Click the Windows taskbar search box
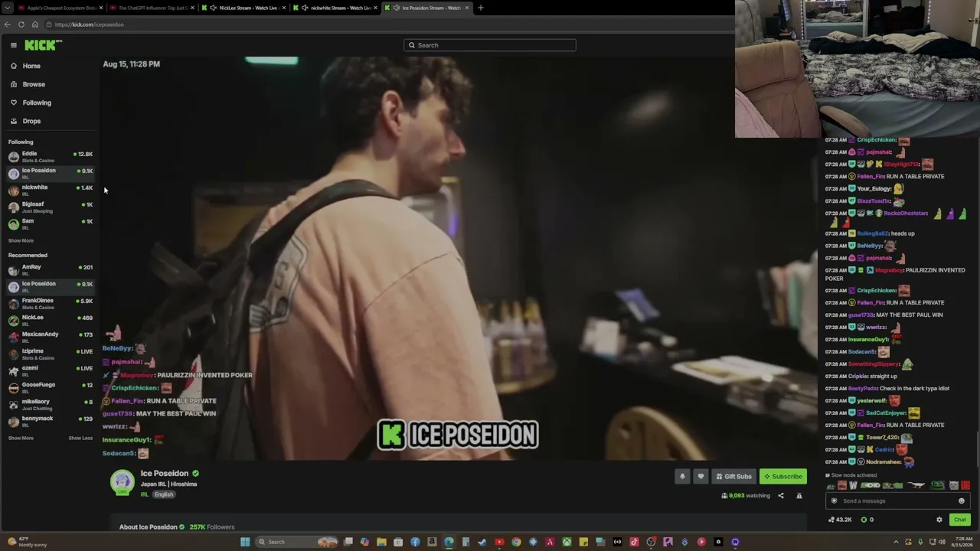Screen dimensions: 980x551 (297, 542)
